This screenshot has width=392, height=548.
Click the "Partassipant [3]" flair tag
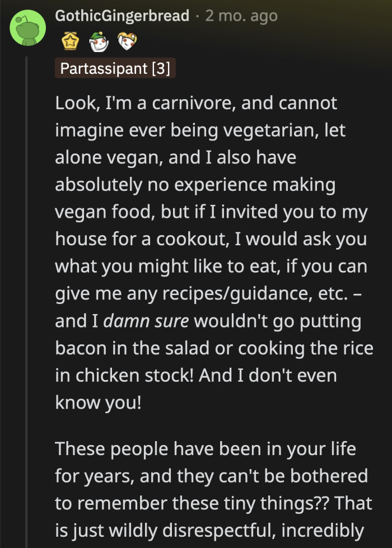[x=115, y=68]
